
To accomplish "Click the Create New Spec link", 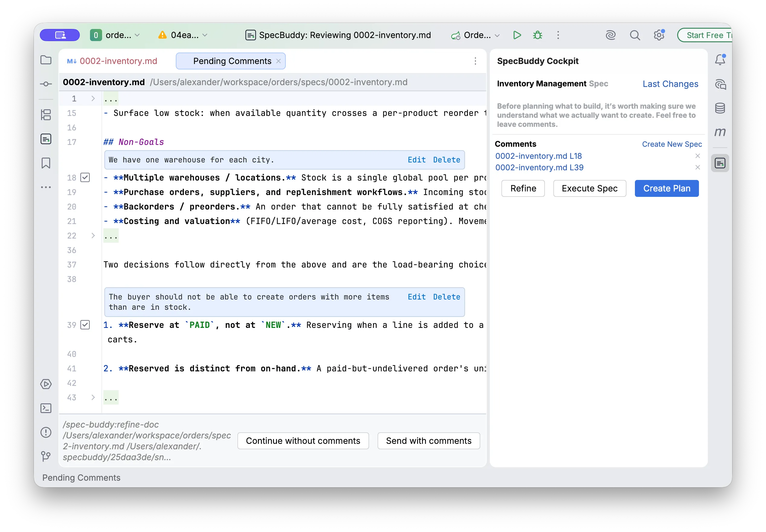I will tap(672, 144).
